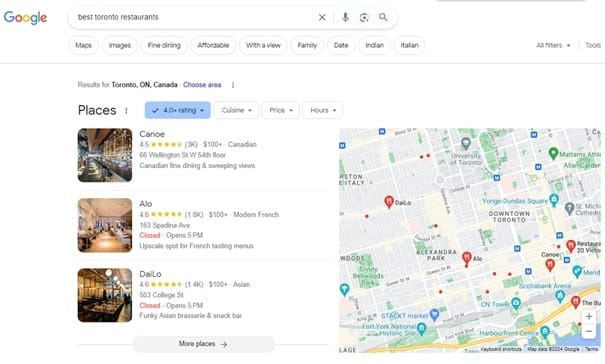Click the map Terms link
Viewport: 605px width, 364px height.
(591, 349)
